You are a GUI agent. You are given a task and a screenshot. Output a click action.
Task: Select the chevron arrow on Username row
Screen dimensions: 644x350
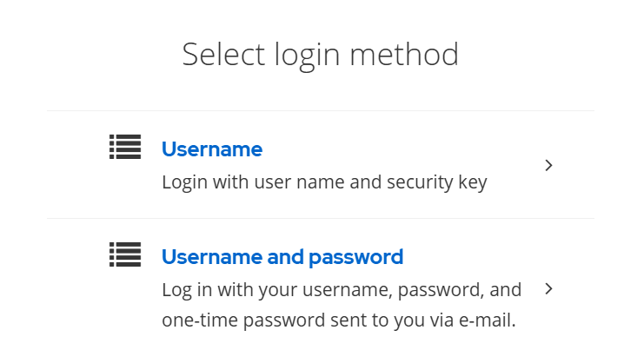pos(548,165)
